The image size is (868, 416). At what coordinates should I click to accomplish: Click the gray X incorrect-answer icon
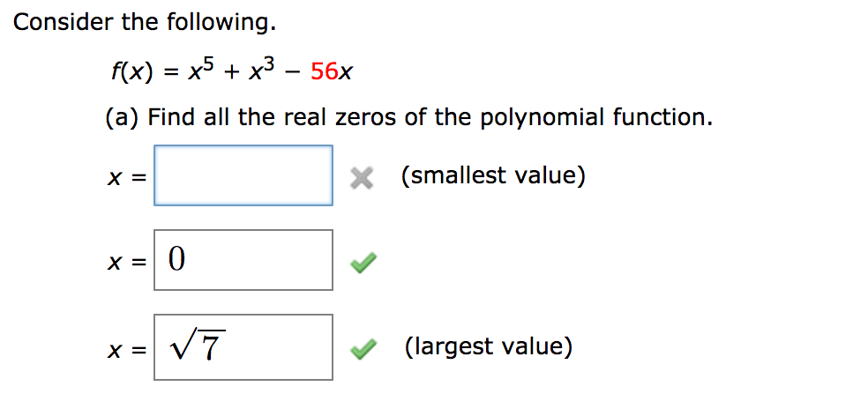click(363, 178)
